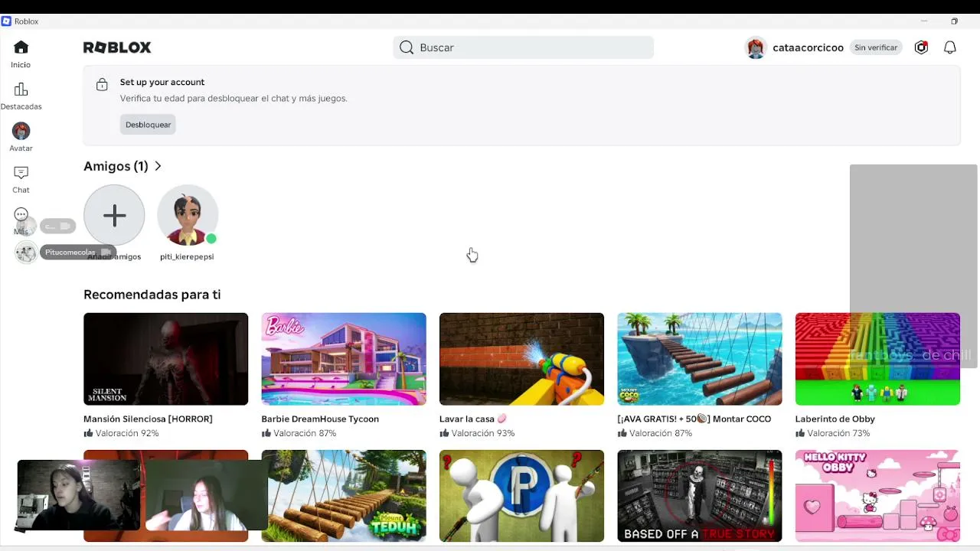Click the Sin verificar badge
Viewport: 980px width, 551px height.
[x=876, y=47]
